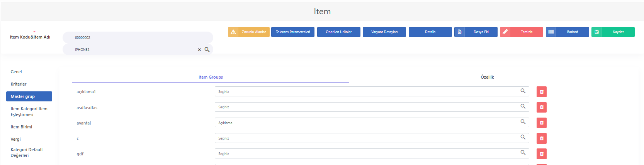Click the trash icon beside the gdf row
The width and height of the screenshot is (644, 165).
click(541, 154)
